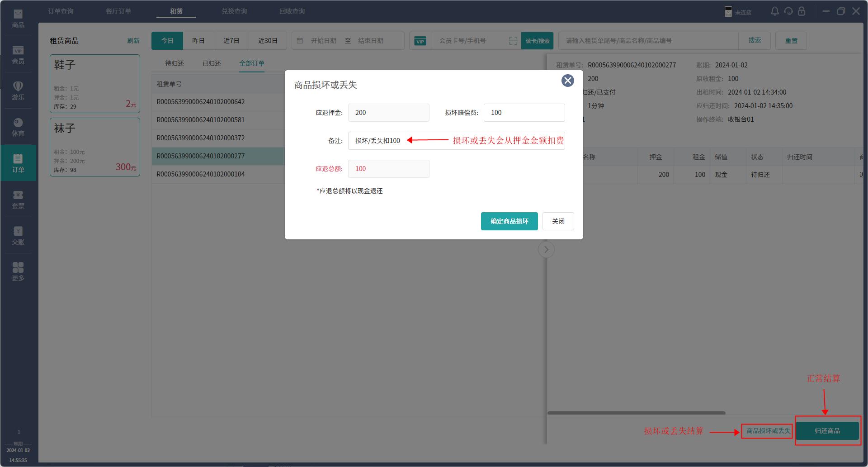Viewport: 868px width, 467px height.
Task: Switch to 兑换查询 tab
Action: point(234,11)
